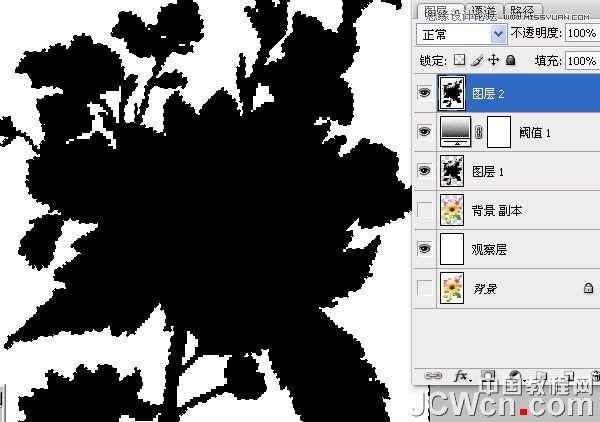Hide the 图层 2 layer via eye
600x422 pixels.
424,93
